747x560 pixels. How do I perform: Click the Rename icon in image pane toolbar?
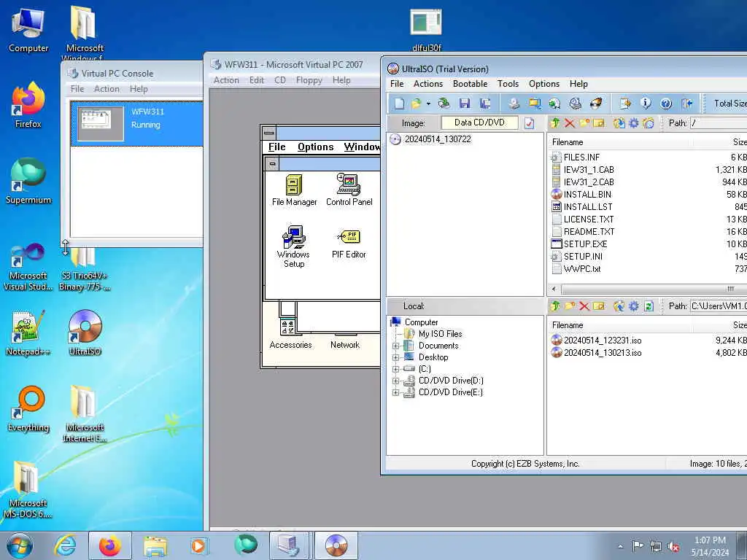point(599,123)
